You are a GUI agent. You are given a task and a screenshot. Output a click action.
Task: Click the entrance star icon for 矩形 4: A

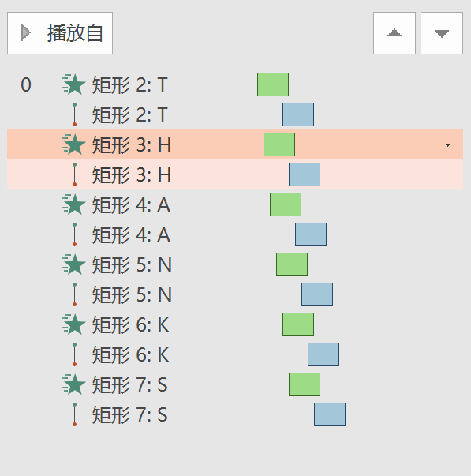pyautogui.click(x=73, y=204)
